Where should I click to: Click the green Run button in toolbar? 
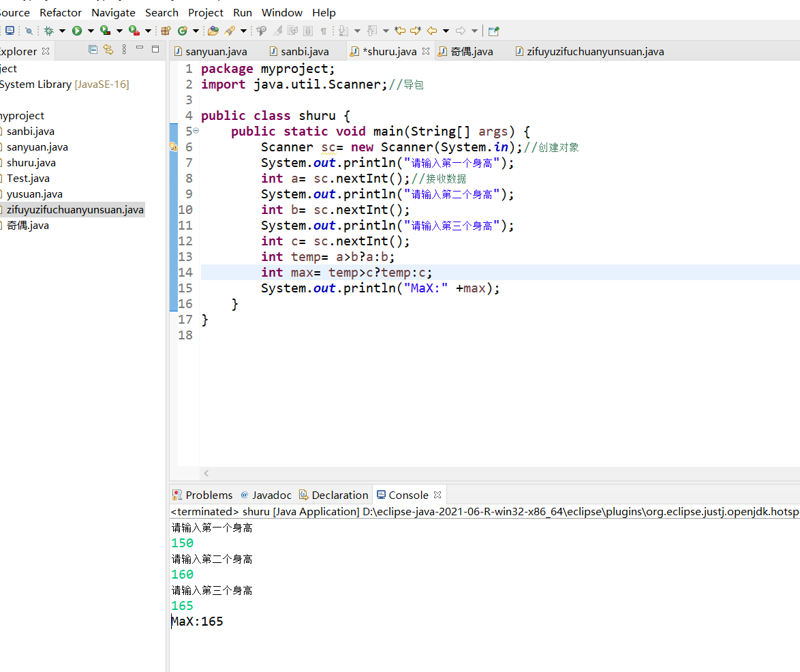point(77,31)
